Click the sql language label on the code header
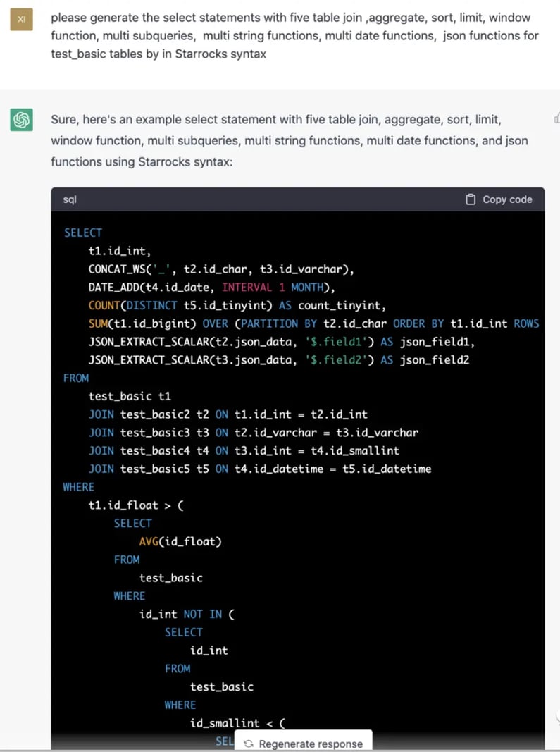This screenshot has width=560, height=752. (x=69, y=199)
